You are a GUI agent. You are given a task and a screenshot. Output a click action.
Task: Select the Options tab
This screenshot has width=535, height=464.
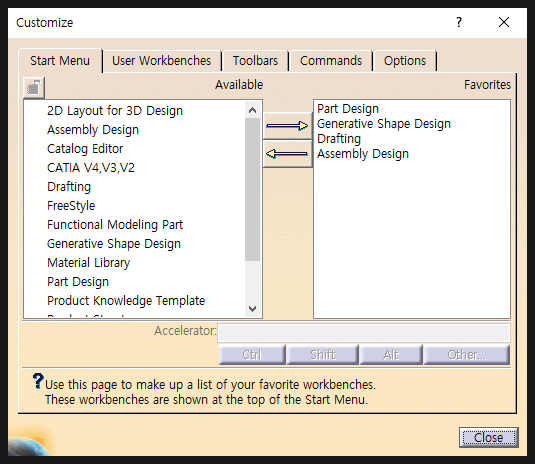[x=405, y=61]
